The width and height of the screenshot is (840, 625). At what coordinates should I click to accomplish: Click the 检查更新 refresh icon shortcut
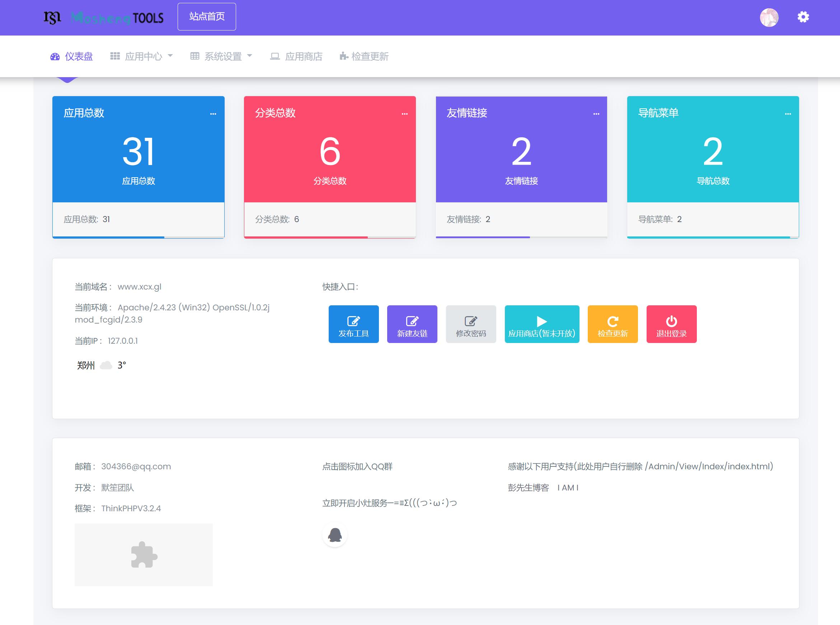pyautogui.click(x=612, y=321)
